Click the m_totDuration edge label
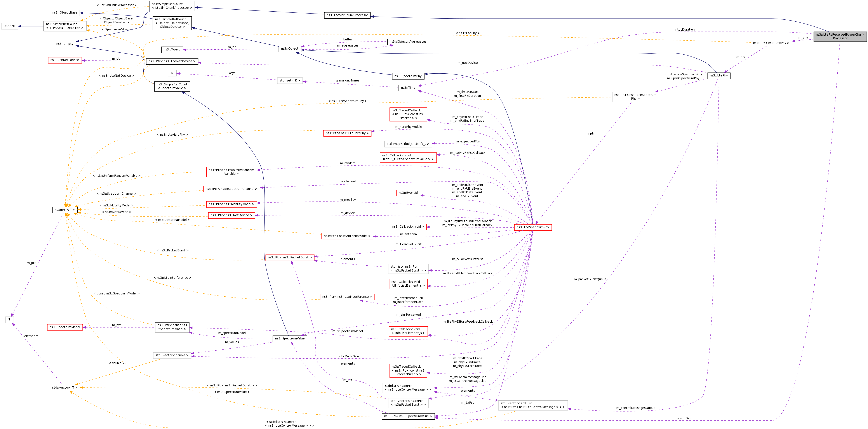 pos(683,30)
